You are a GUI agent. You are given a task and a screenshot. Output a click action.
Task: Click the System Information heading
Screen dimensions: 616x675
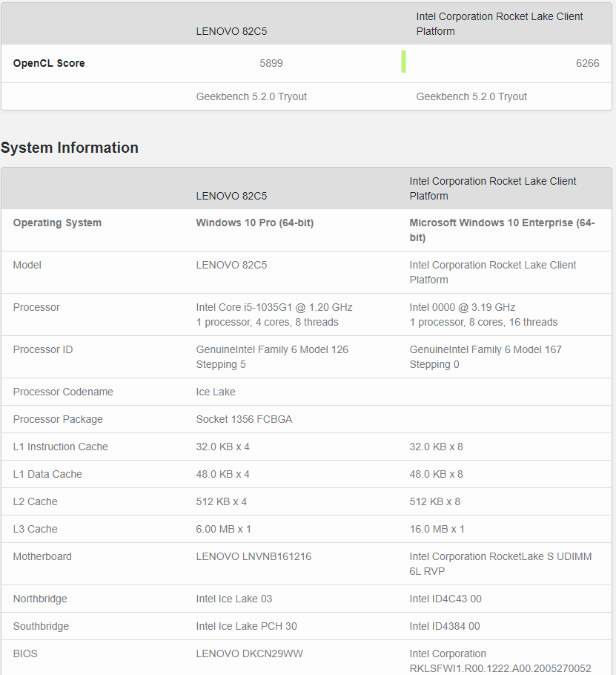(69, 148)
